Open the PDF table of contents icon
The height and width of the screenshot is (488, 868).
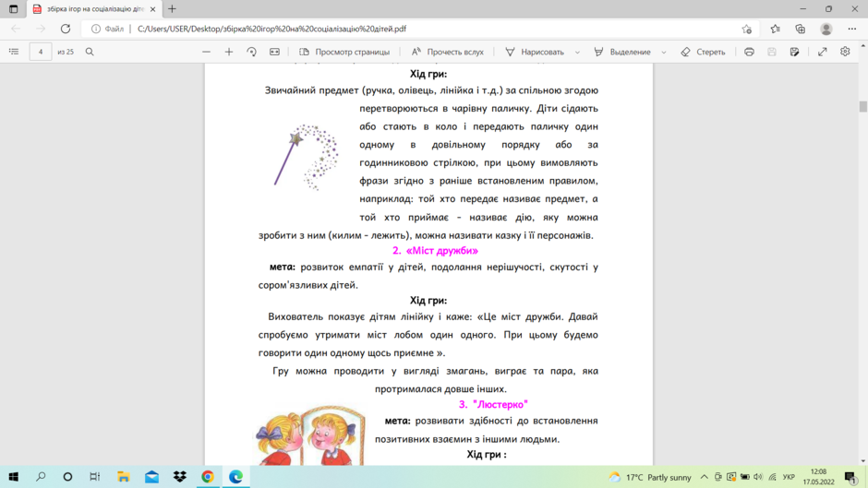pos(14,52)
